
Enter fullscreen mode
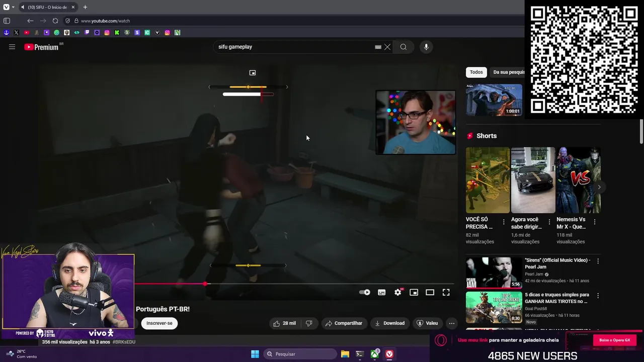[446, 292]
